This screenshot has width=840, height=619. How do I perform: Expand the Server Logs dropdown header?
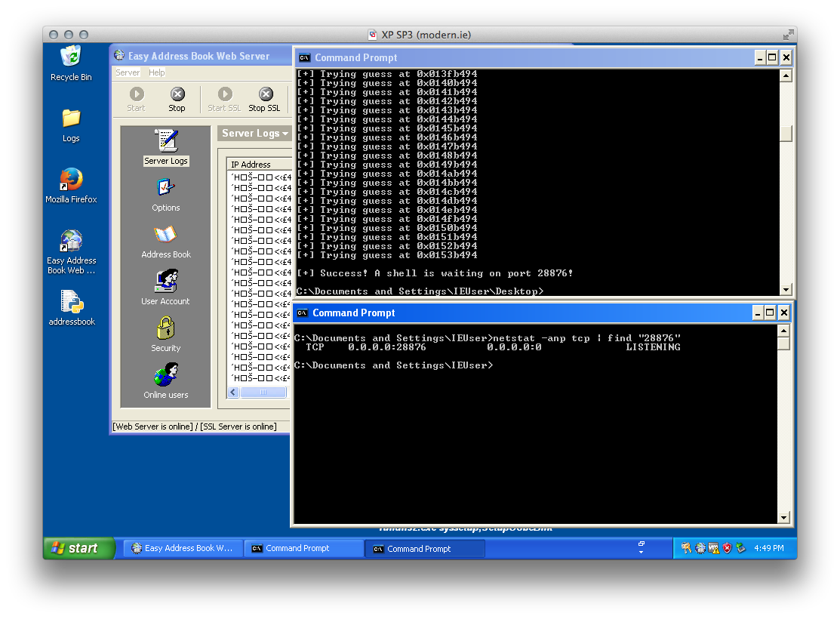(255, 134)
